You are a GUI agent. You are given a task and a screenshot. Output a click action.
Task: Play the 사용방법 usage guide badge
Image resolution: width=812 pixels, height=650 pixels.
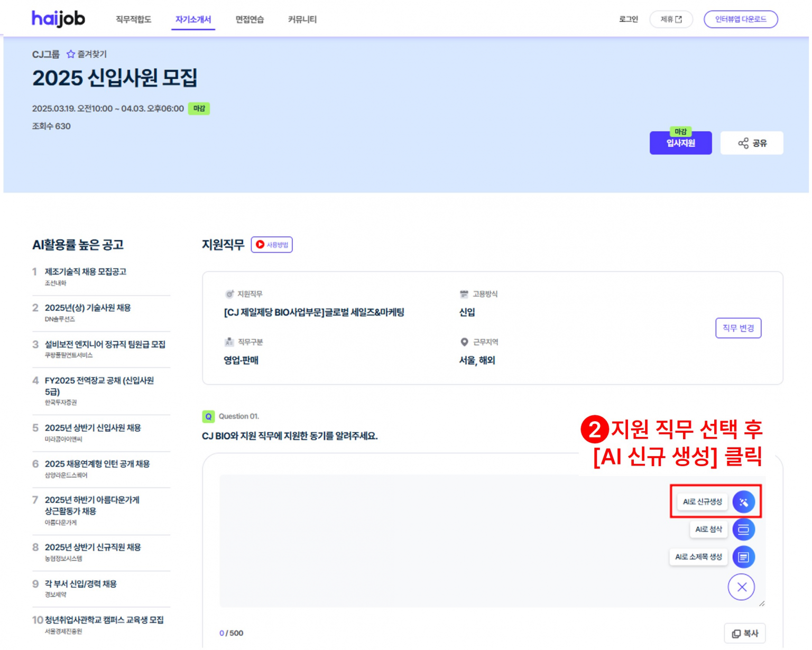tap(273, 244)
